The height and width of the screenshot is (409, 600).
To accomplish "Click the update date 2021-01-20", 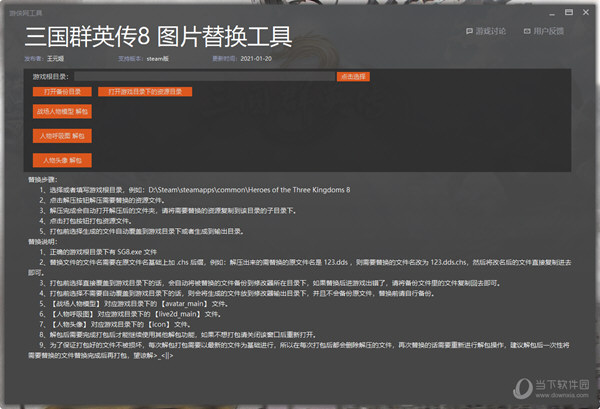I will point(256,59).
